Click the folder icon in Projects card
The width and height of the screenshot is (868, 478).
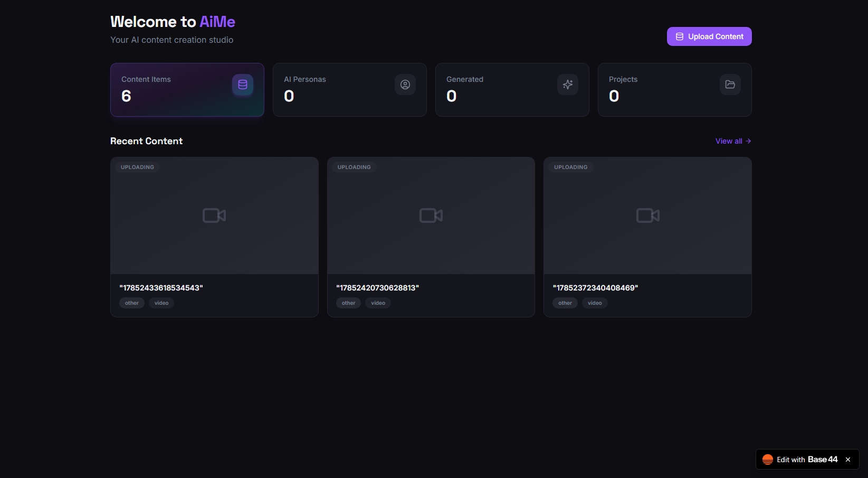tap(730, 85)
